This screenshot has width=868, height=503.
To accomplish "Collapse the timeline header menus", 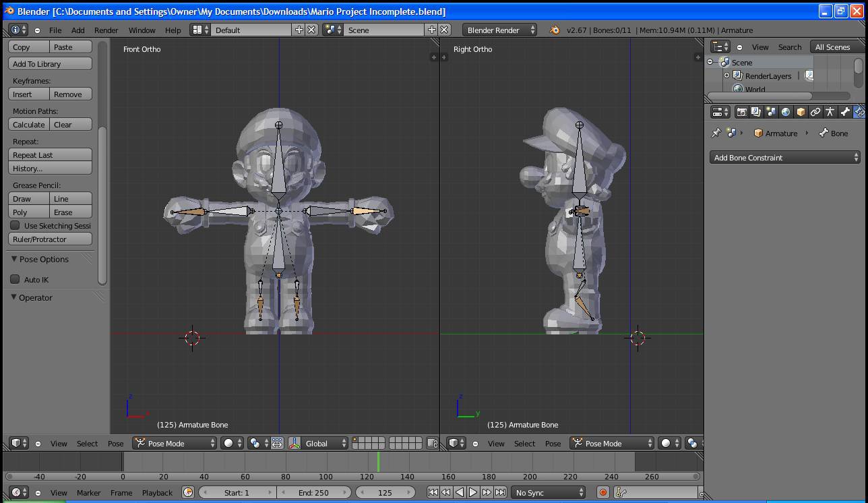I will coord(38,493).
